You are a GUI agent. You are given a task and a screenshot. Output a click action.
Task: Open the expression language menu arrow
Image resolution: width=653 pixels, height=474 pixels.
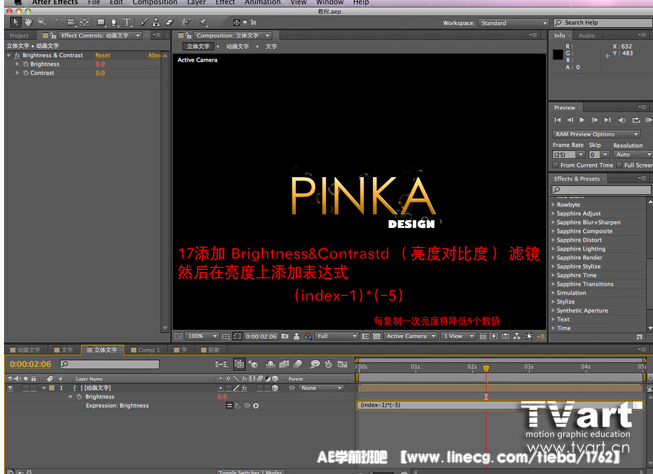point(256,405)
